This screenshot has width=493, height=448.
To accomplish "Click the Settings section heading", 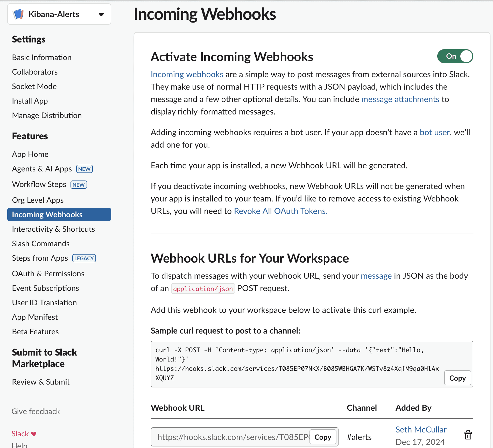I will pos(29,39).
